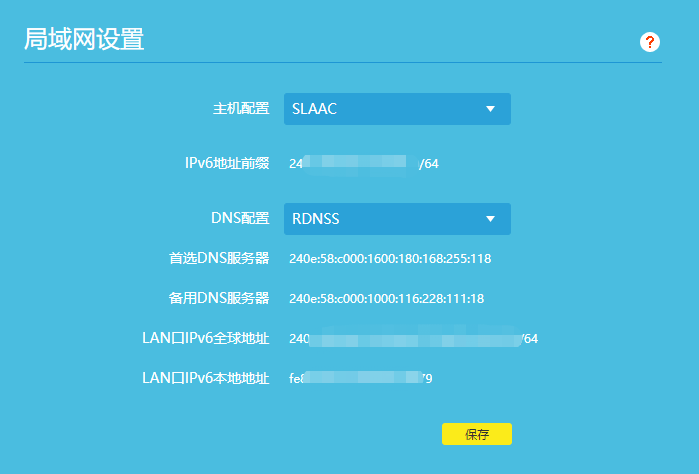Click the LAN口IPv6全球地址 label
The width and height of the screenshot is (699, 474).
tap(206, 338)
